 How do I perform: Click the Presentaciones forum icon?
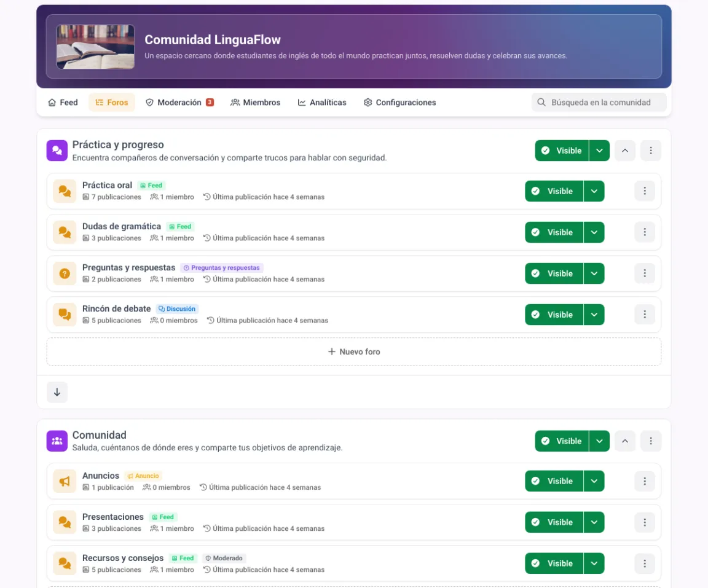click(x=65, y=522)
